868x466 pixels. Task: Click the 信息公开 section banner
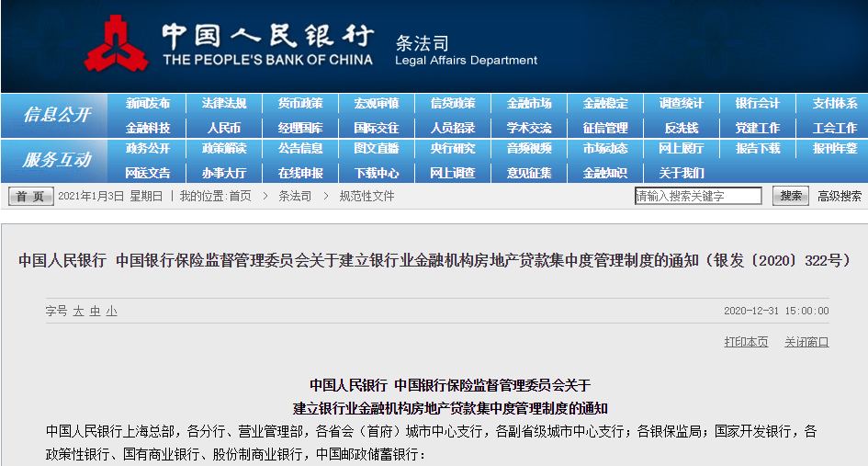pyautogui.click(x=55, y=115)
